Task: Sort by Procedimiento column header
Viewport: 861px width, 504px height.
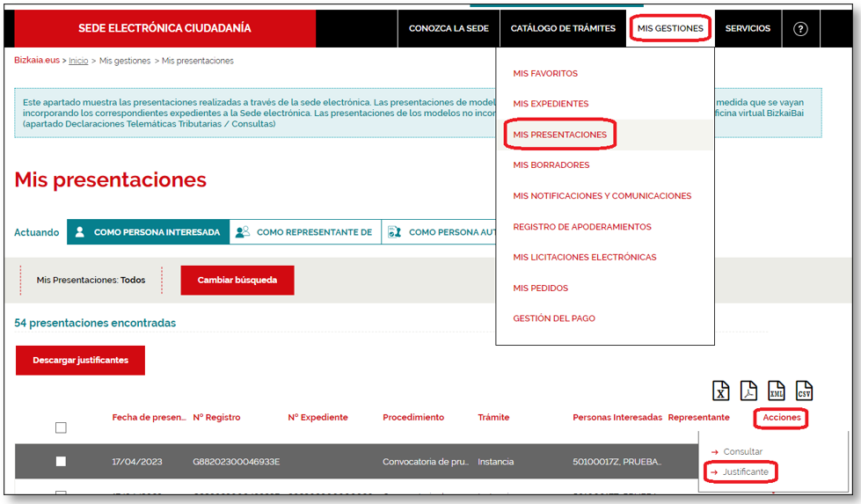Action: pyautogui.click(x=413, y=417)
